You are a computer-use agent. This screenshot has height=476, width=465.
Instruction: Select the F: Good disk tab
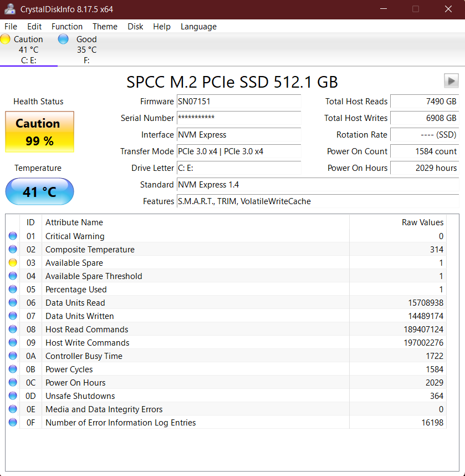pyautogui.click(x=86, y=49)
